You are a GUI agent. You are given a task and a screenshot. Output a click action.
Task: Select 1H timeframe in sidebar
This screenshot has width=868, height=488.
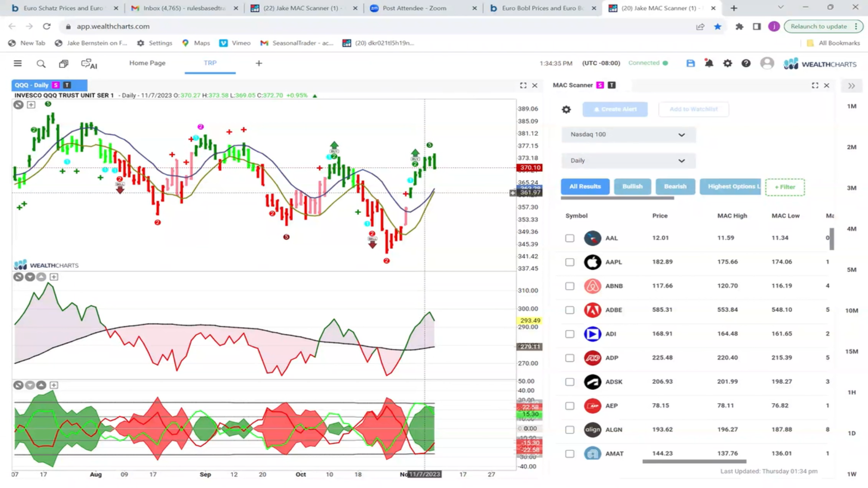tap(852, 392)
